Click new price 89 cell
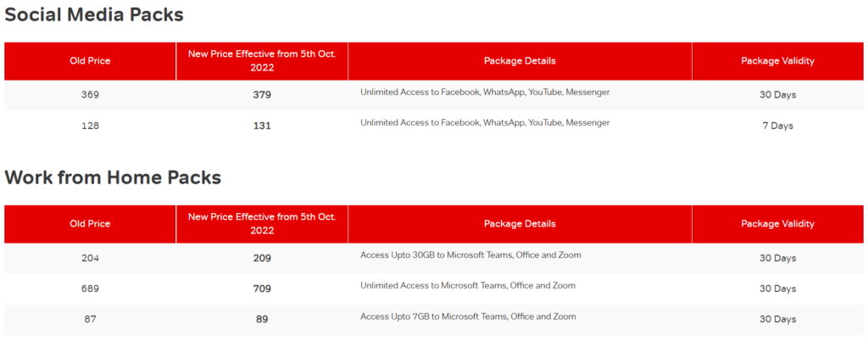 (262, 320)
